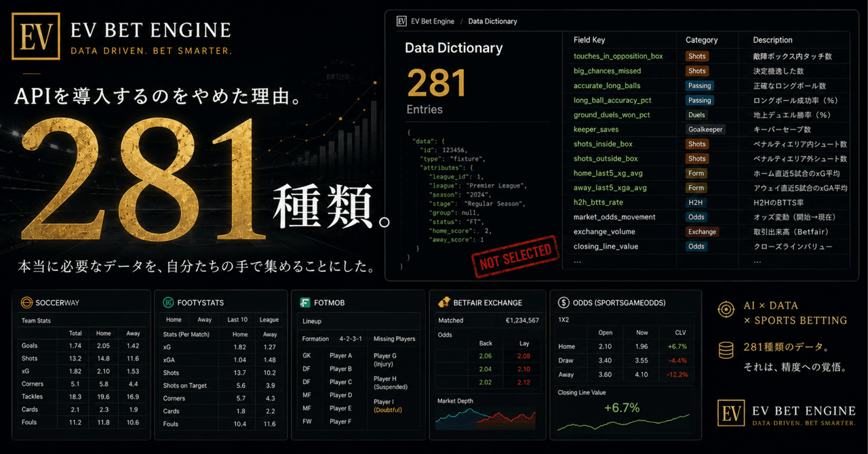Select the ground_duels_won_pct field key
Screen dimensions: 868x454
612,115
